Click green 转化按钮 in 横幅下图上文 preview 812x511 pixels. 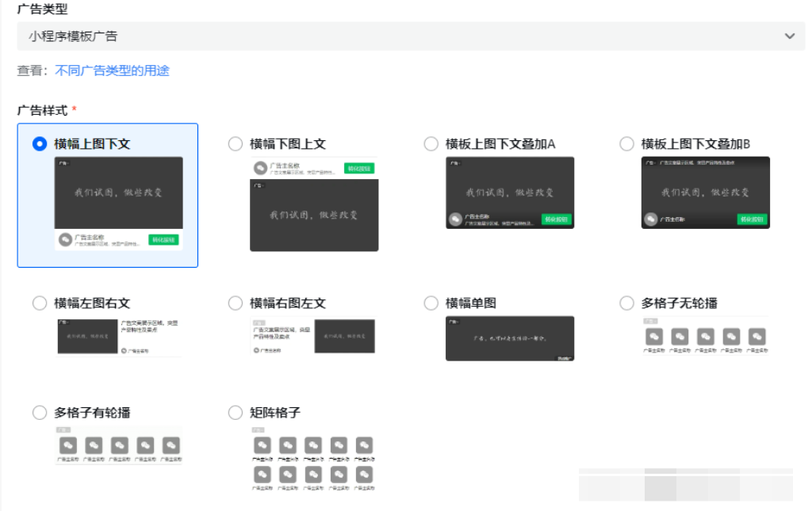click(359, 168)
